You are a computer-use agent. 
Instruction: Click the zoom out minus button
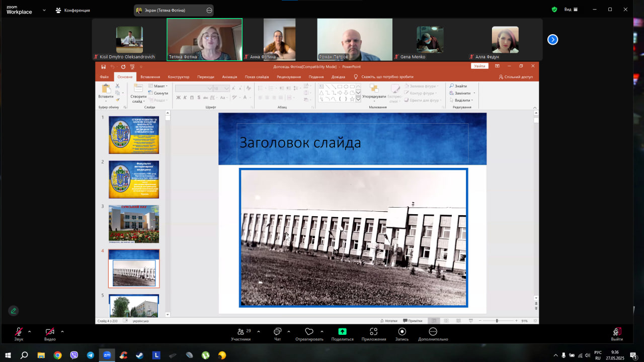[479, 320]
